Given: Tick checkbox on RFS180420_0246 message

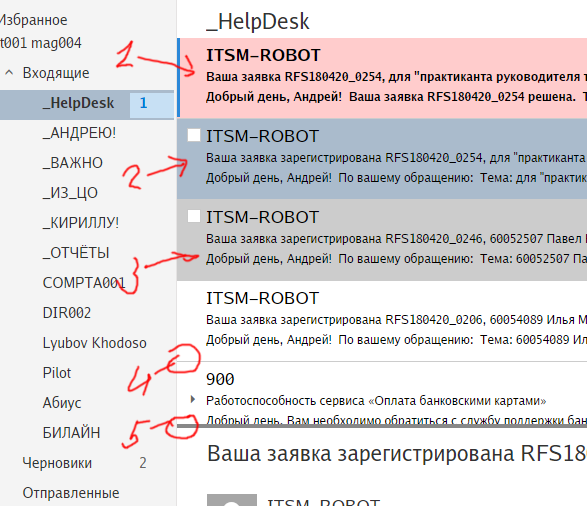Looking at the screenshot, I should click(x=194, y=216).
